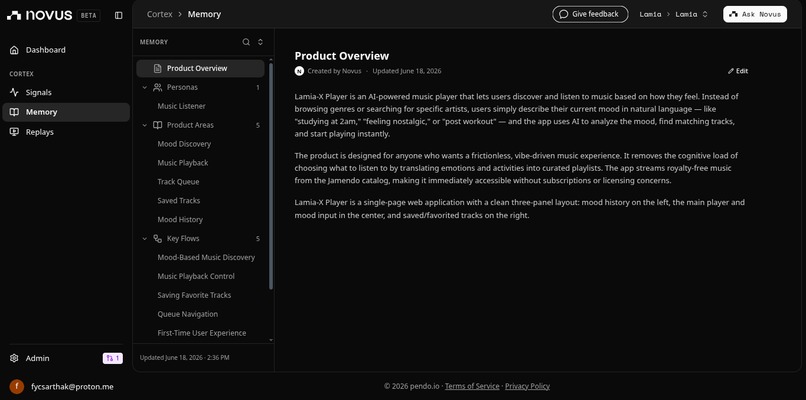Click the Memory breadcrumb
The width and height of the screenshot is (806, 400).
[204, 14]
